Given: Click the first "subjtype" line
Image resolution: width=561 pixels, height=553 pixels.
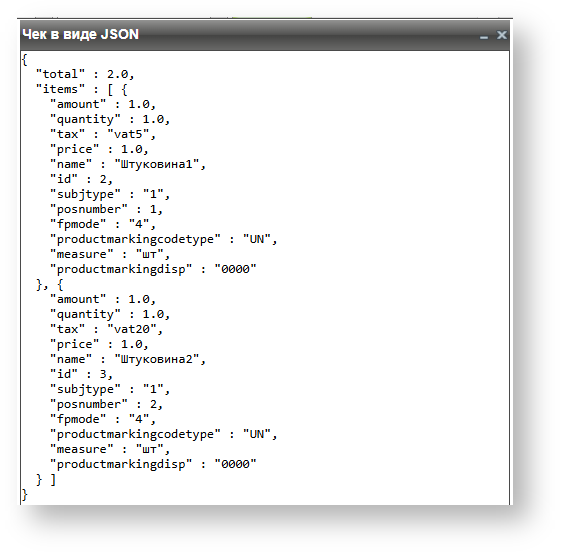Looking at the screenshot, I should (x=110, y=194).
